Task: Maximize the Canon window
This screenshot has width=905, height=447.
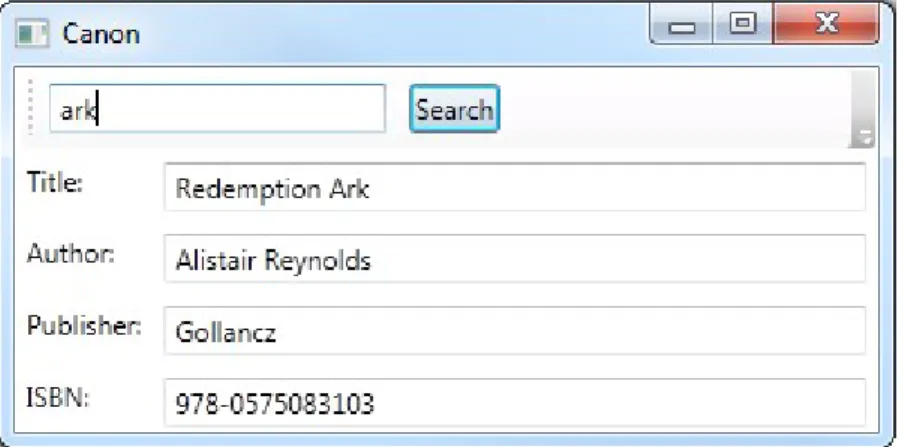Action: 743,25
